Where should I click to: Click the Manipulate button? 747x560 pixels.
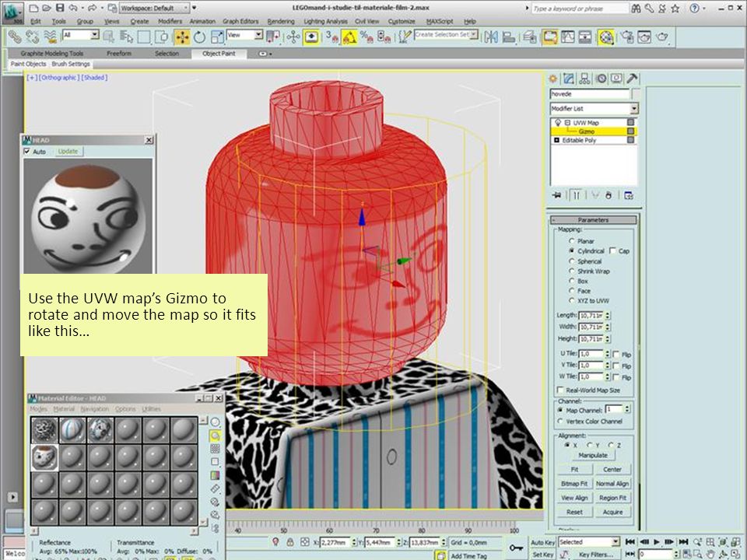(x=593, y=455)
